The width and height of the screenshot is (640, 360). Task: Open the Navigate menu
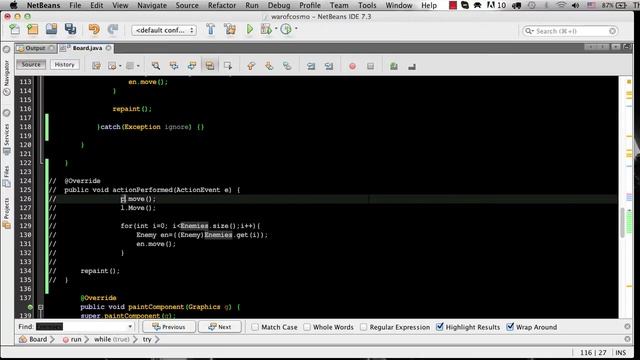152,5
